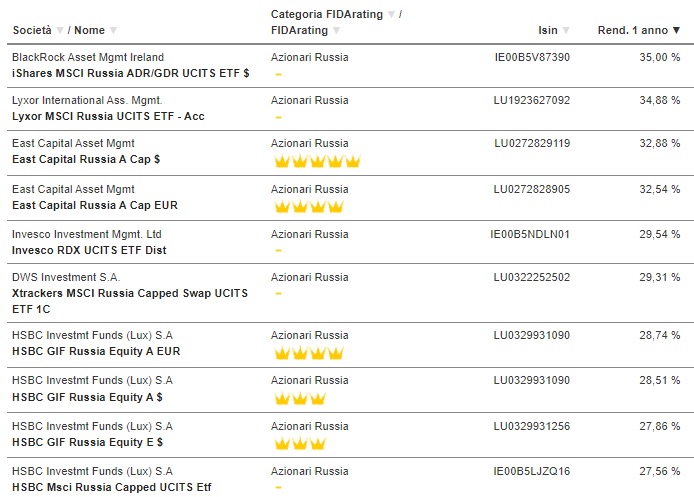The image size is (694, 497).
Task: Click five-crown rating of East Capital Russia A Cap $
Action: pos(317,162)
